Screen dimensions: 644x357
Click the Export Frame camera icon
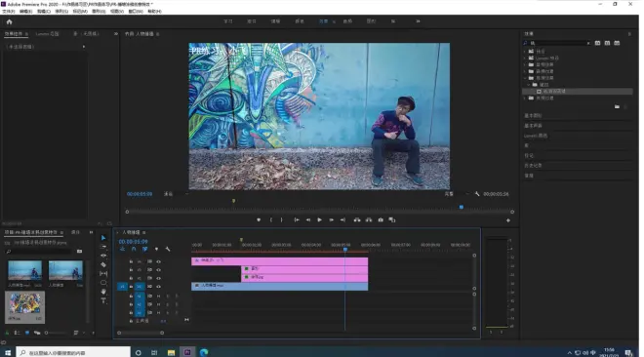pyautogui.click(x=381, y=219)
